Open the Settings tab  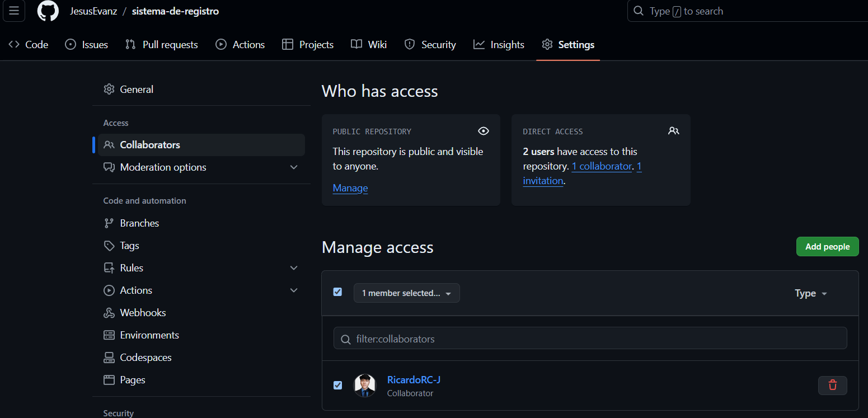(x=568, y=45)
